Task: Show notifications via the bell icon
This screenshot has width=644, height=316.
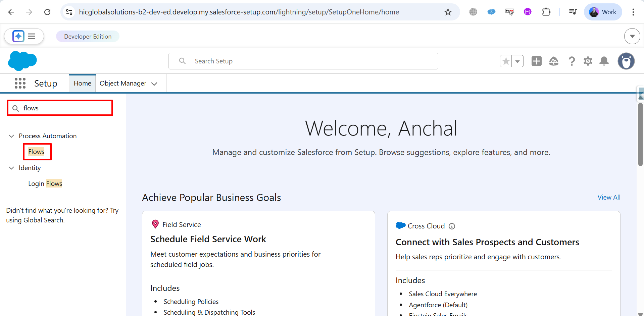Action: tap(604, 61)
